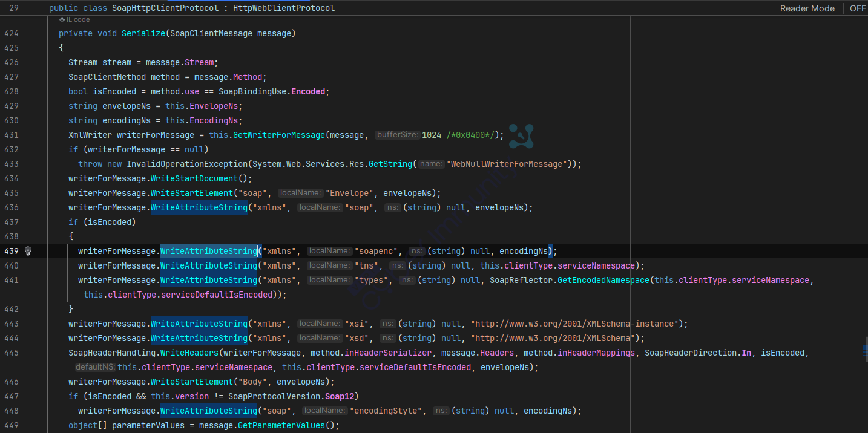Click line number 439 in the gutter

[11, 251]
